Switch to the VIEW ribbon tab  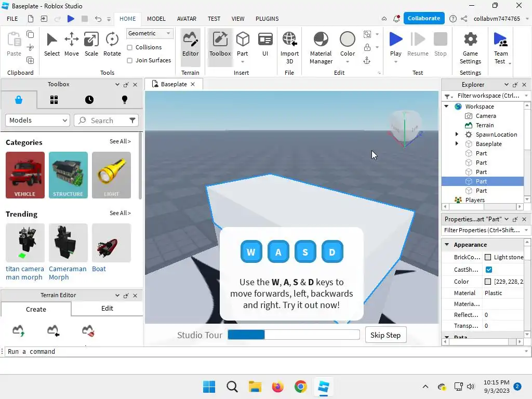coord(238,19)
